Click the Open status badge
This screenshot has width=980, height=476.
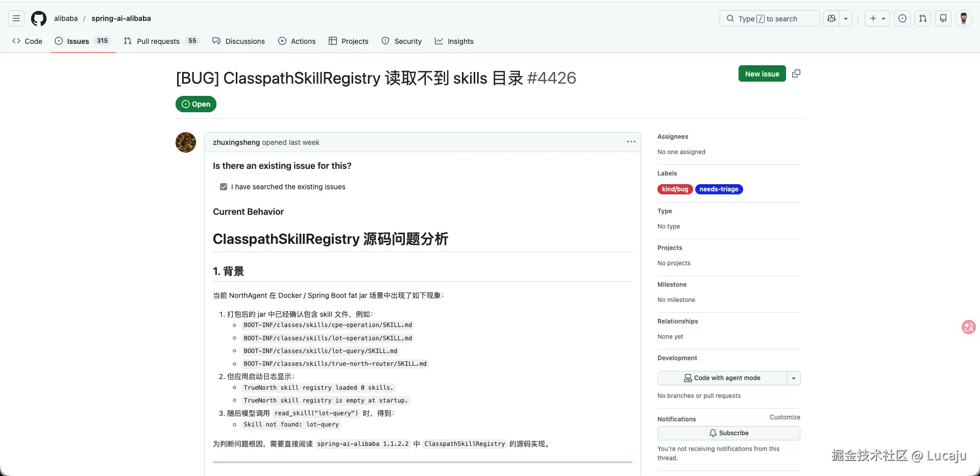coord(196,104)
